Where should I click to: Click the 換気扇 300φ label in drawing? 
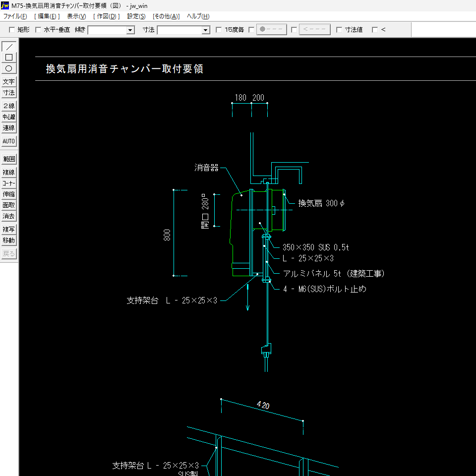point(321,203)
